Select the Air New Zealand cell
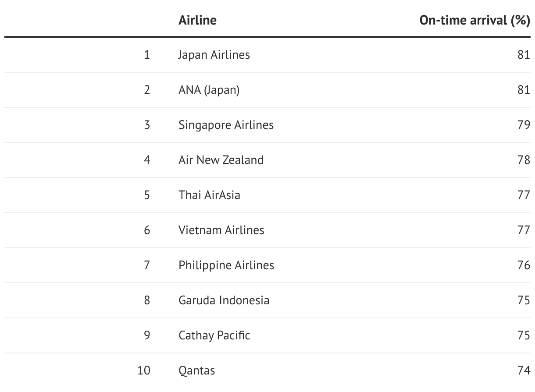The height and width of the screenshot is (392, 535). click(x=221, y=160)
